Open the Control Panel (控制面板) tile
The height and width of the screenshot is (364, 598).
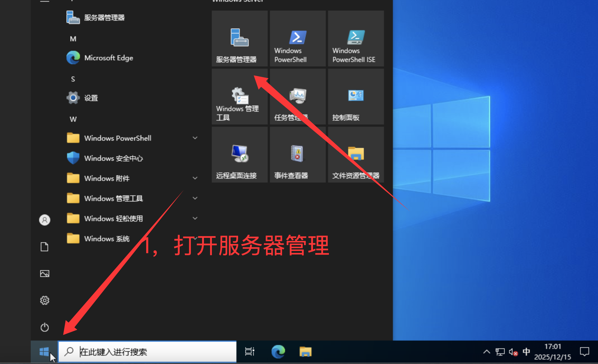356,97
